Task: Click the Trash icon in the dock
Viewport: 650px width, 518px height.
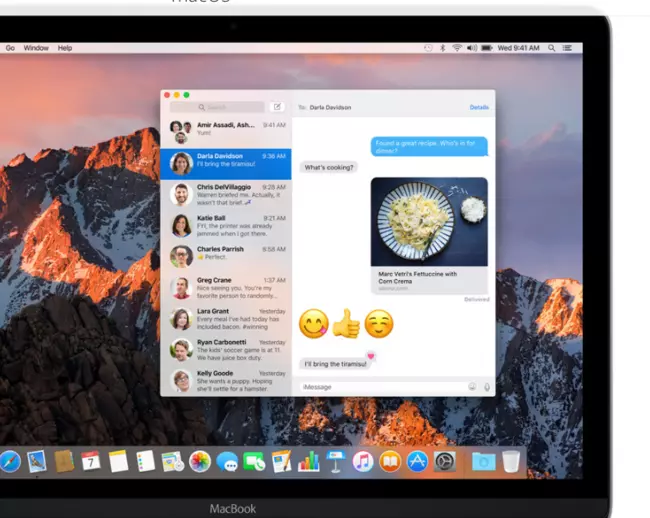Action: coord(511,461)
